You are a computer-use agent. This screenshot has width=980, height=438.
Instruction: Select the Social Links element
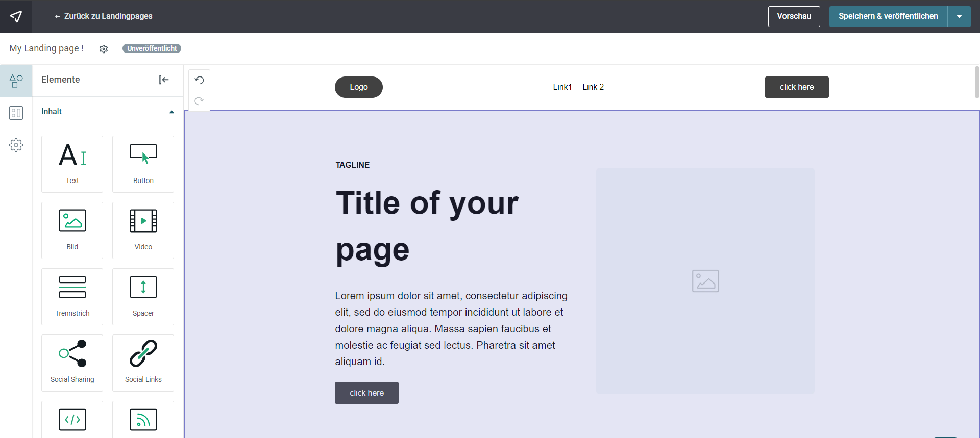point(143,363)
